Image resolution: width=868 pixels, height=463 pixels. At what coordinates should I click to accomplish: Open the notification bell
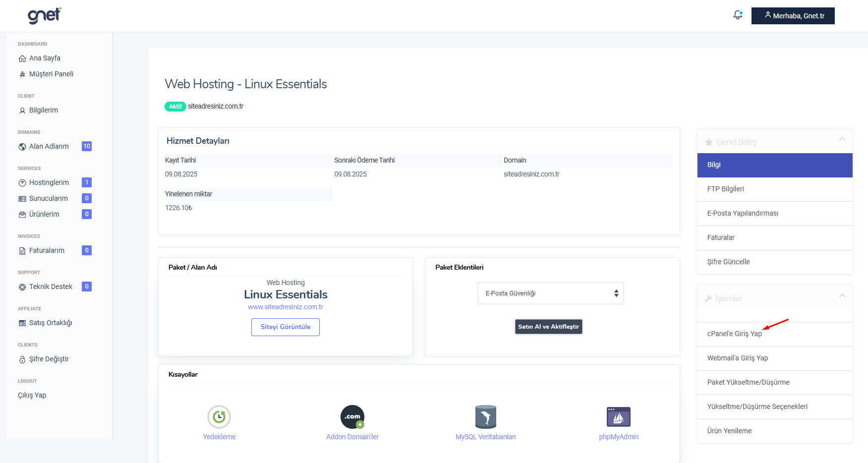(738, 15)
